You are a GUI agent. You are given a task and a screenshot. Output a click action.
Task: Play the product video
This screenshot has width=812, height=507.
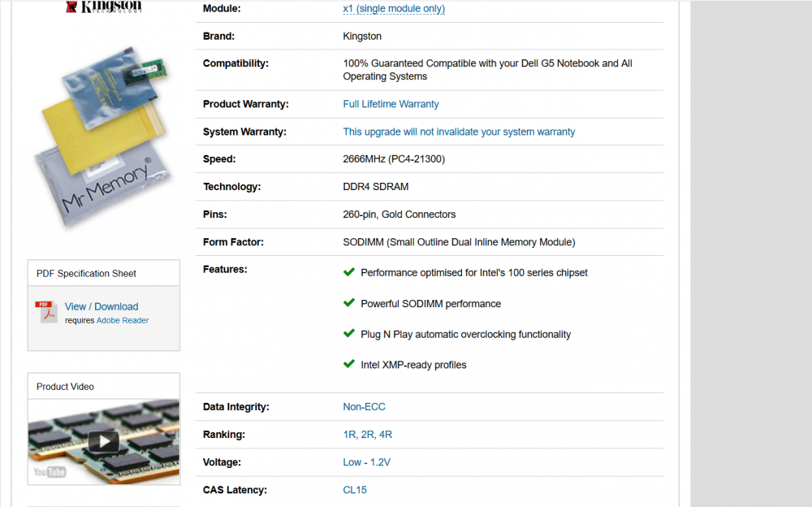(x=103, y=441)
